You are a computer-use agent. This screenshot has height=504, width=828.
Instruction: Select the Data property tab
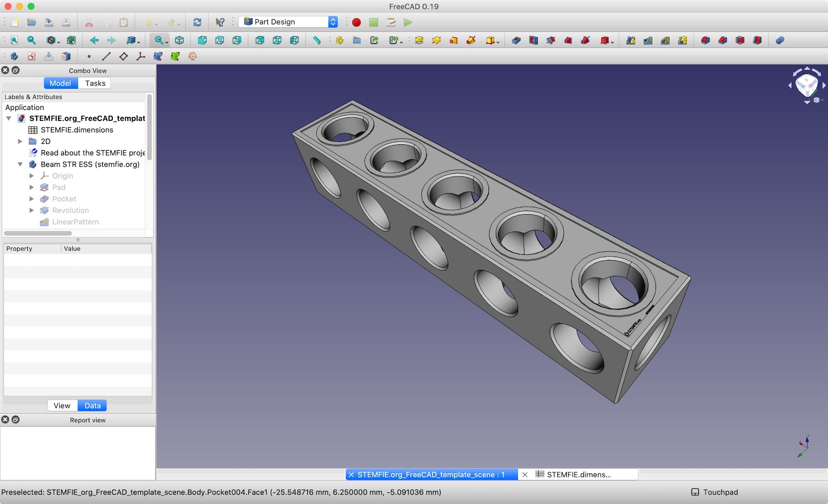(x=92, y=406)
